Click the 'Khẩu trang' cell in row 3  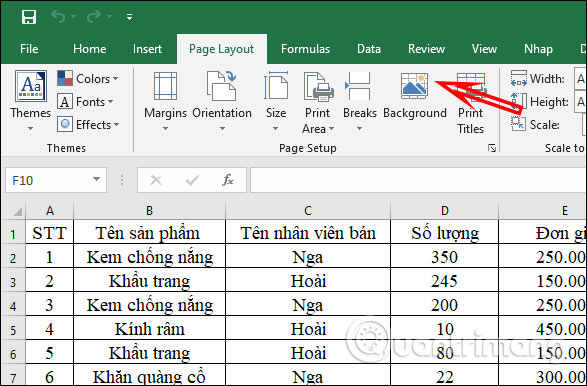coord(149,280)
